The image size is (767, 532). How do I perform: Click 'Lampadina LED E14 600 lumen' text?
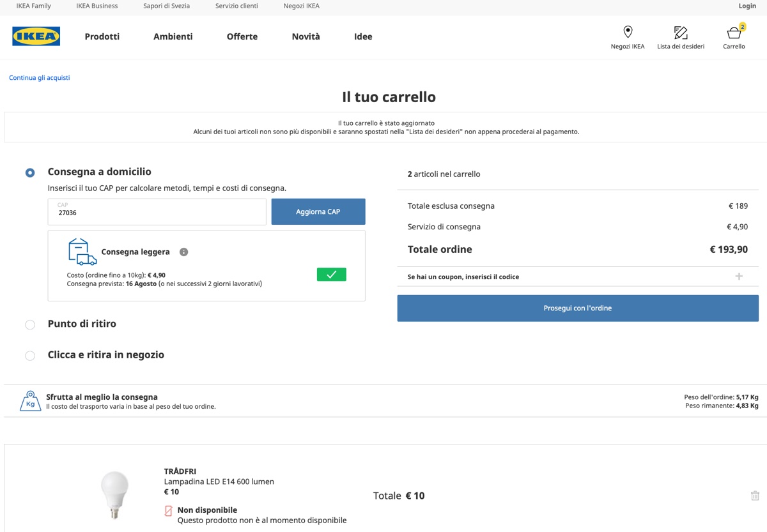click(219, 482)
